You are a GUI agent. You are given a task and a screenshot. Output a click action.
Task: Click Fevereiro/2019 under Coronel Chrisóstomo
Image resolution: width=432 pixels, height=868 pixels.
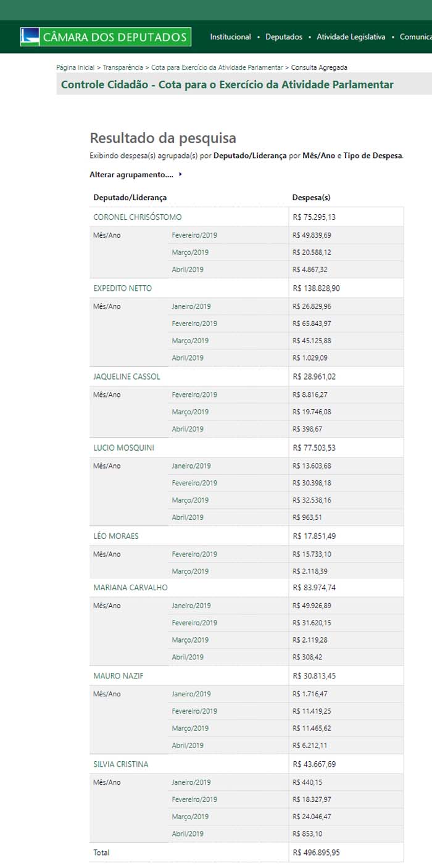point(194,235)
